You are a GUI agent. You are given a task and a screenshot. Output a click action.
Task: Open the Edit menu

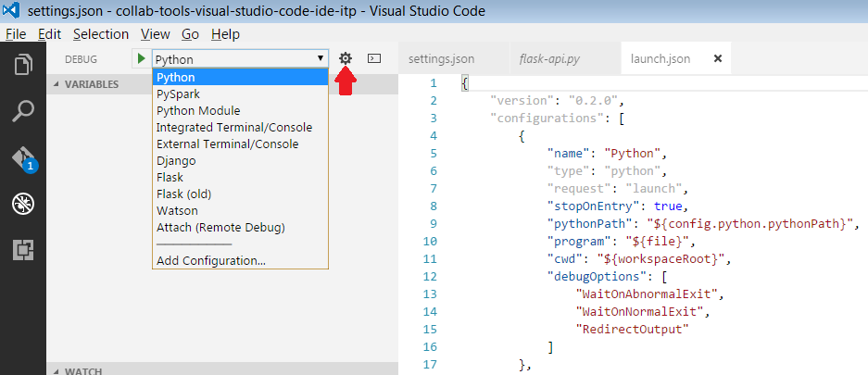tap(49, 34)
